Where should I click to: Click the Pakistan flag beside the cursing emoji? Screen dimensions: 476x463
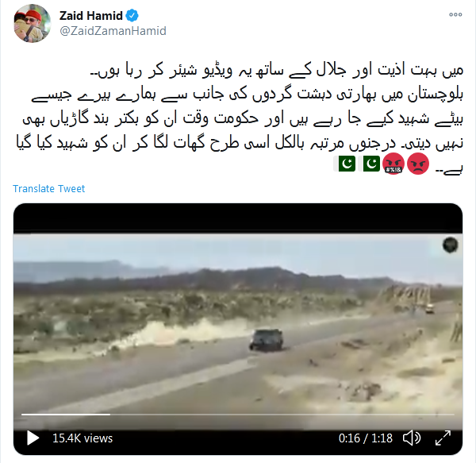369,164
